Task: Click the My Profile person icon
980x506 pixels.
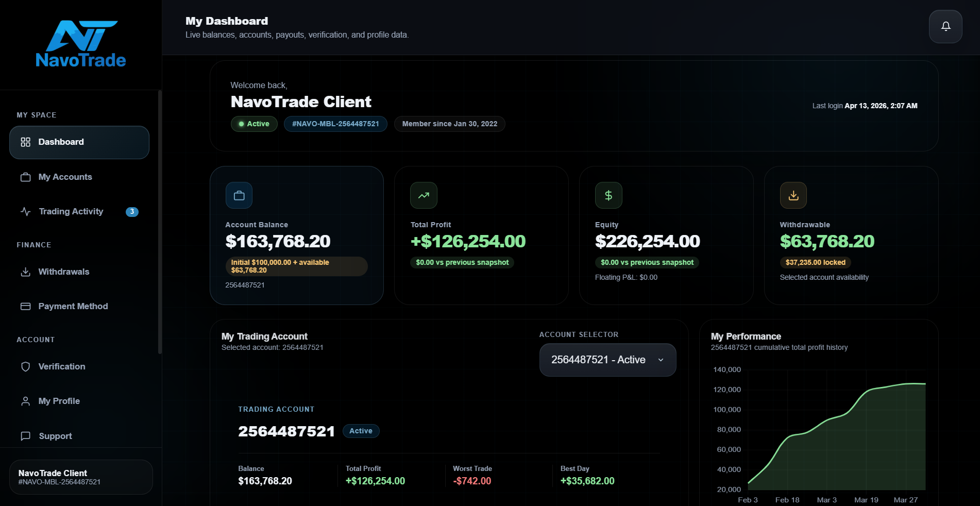Action: pos(25,401)
